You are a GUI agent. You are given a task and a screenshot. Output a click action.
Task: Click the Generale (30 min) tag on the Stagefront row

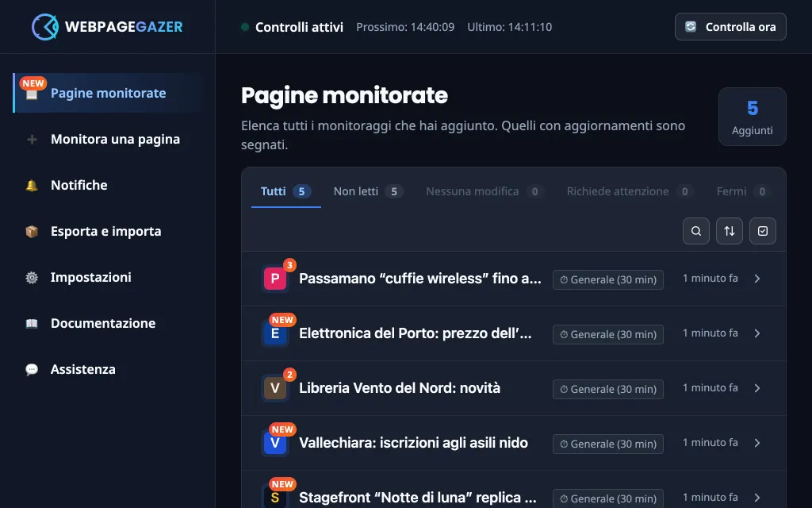coord(608,498)
